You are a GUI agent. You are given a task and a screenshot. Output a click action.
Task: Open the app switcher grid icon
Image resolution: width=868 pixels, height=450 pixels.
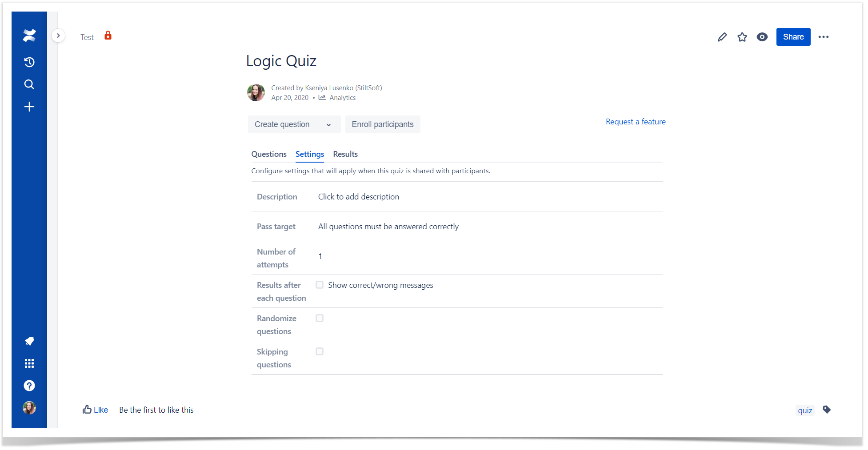(x=29, y=363)
